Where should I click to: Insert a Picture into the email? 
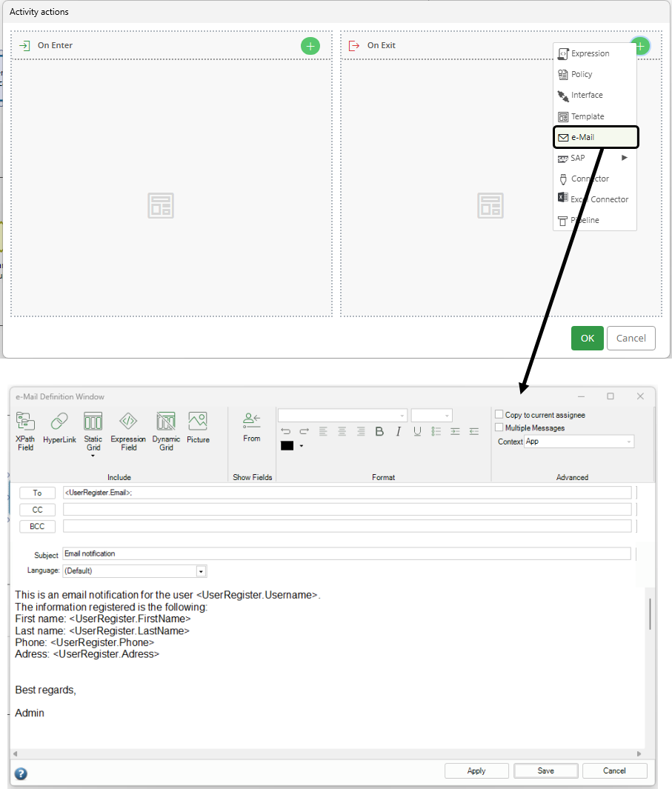point(198,428)
